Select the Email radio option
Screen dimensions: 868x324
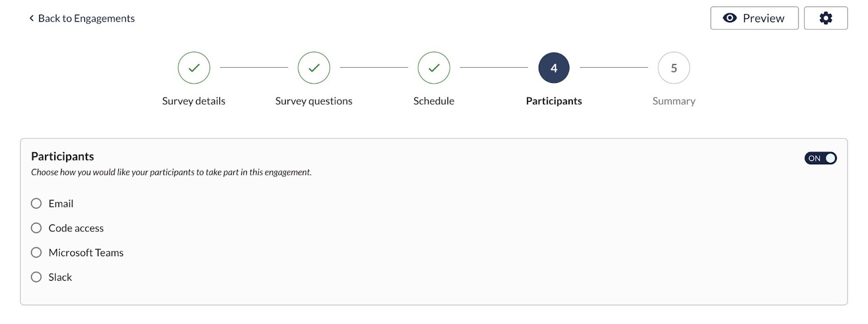36,203
